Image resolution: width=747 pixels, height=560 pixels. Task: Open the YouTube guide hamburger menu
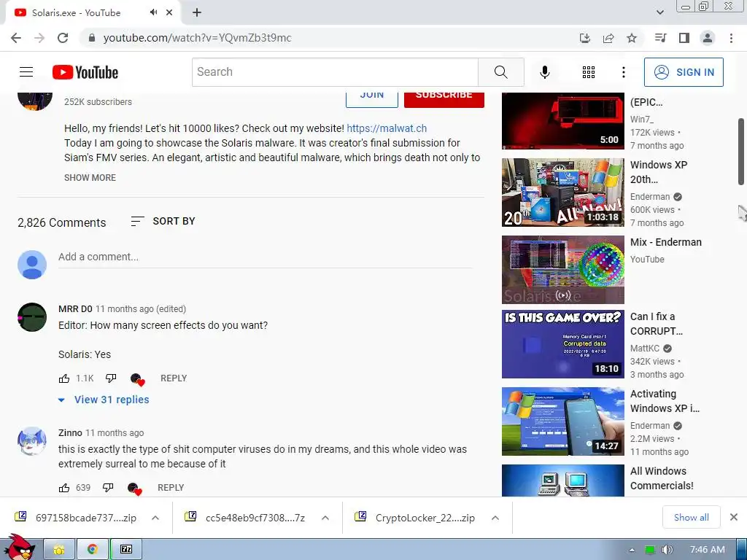click(26, 72)
